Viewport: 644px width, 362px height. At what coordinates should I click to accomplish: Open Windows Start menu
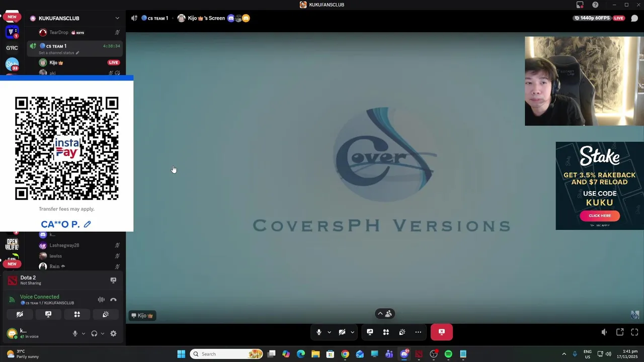click(181, 354)
